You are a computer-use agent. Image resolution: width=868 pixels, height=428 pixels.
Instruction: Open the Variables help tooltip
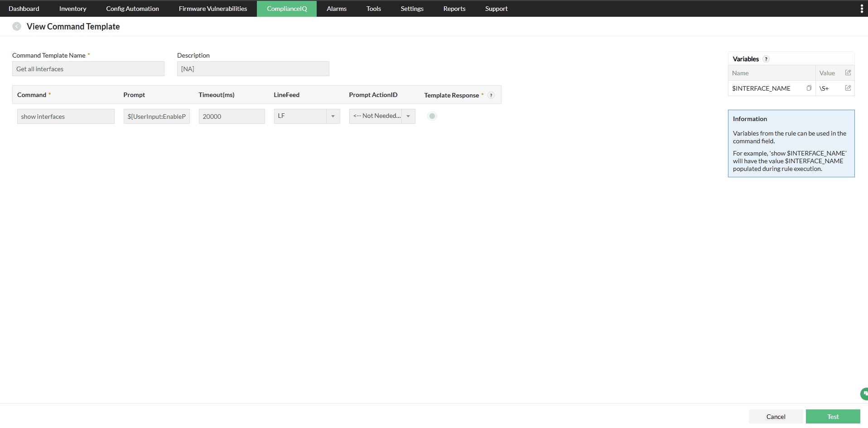(766, 59)
